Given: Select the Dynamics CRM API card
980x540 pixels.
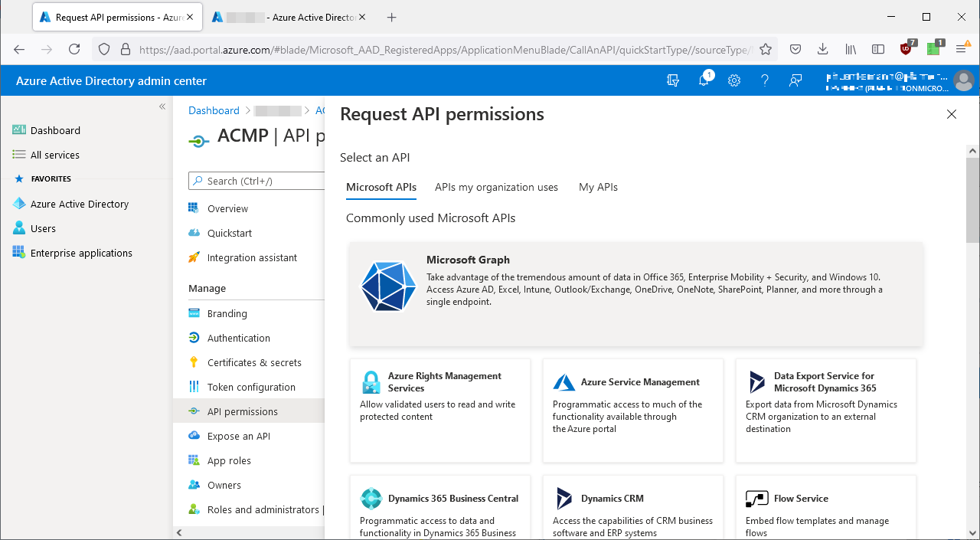Looking at the screenshot, I should 632,506.
